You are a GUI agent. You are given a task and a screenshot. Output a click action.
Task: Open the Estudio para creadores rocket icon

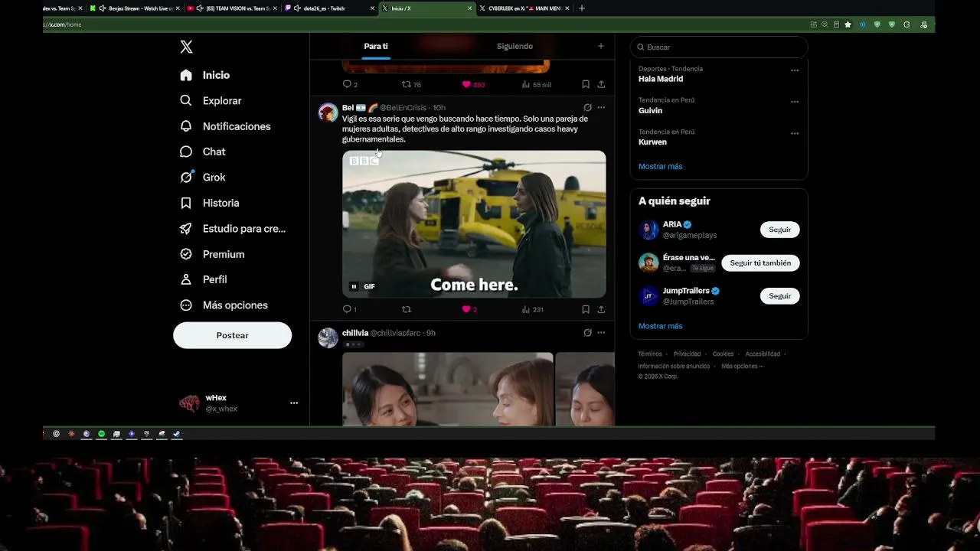186,228
